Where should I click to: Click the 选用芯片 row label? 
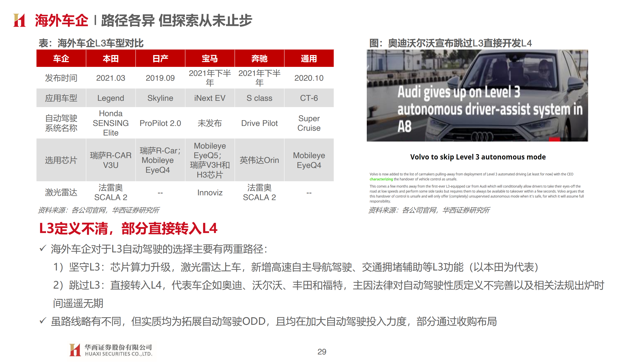61,160
